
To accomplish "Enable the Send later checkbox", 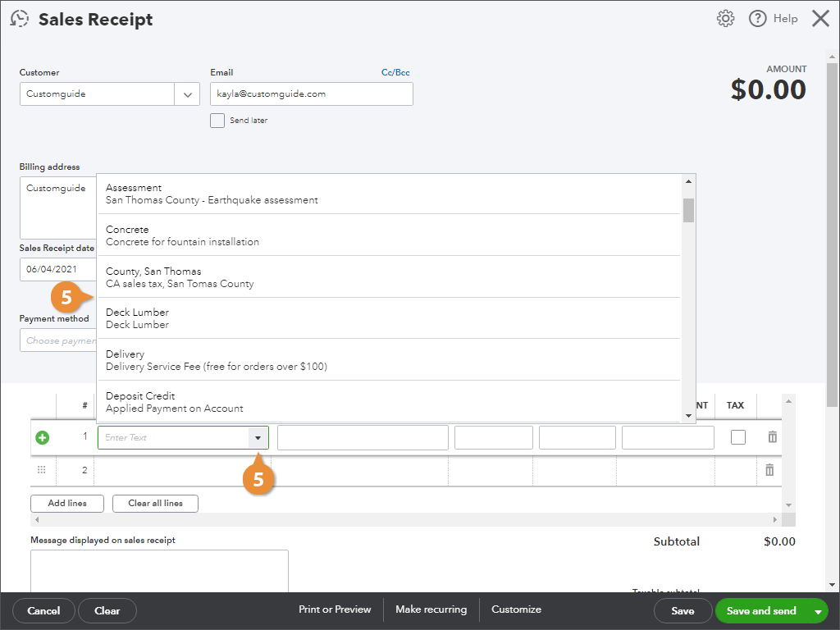I will pos(217,120).
